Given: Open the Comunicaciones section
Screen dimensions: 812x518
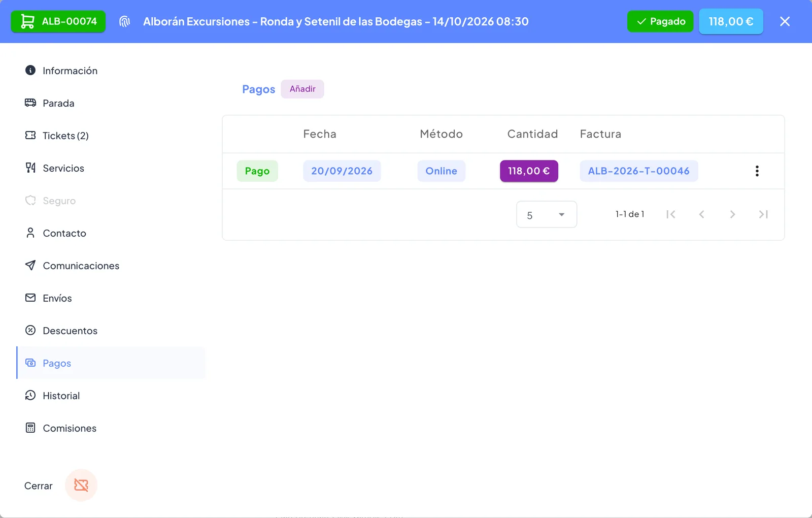Looking at the screenshot, I should coord(111,266).
